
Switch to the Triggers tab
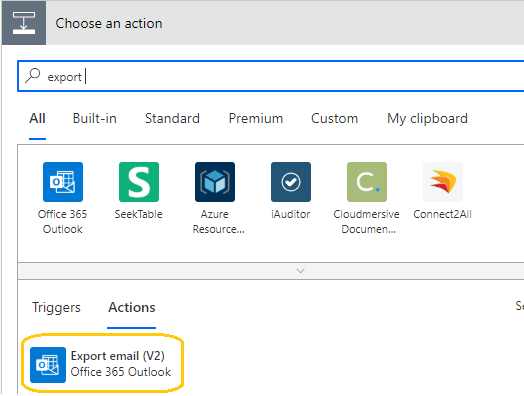56,307
